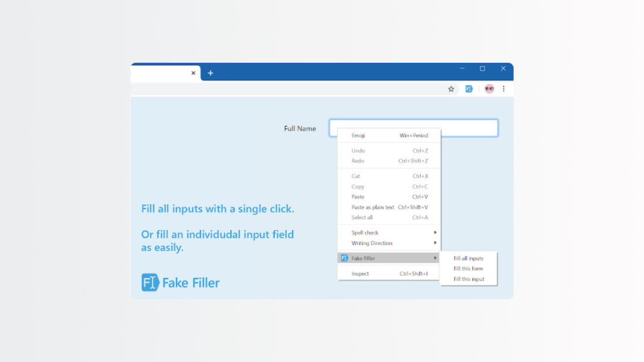
Task: Close the current browser tab
Action: pyautogui.click(x=194, y=73)
